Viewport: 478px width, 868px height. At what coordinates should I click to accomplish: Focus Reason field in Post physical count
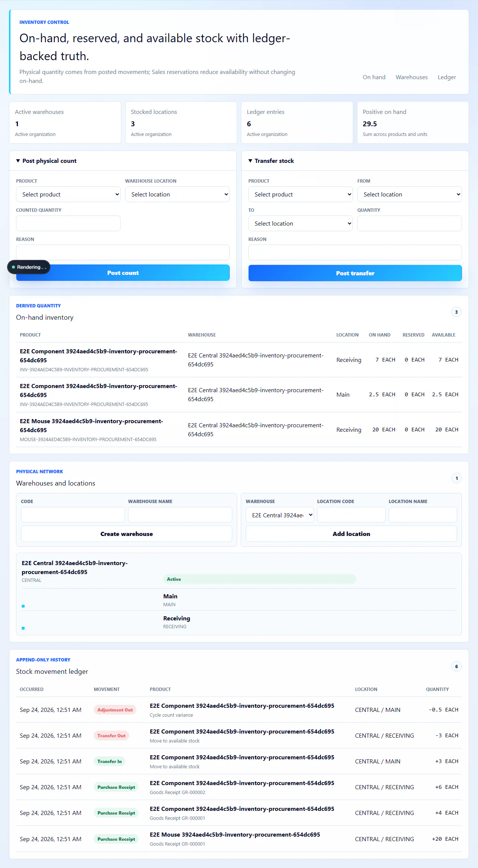(123, 252)
